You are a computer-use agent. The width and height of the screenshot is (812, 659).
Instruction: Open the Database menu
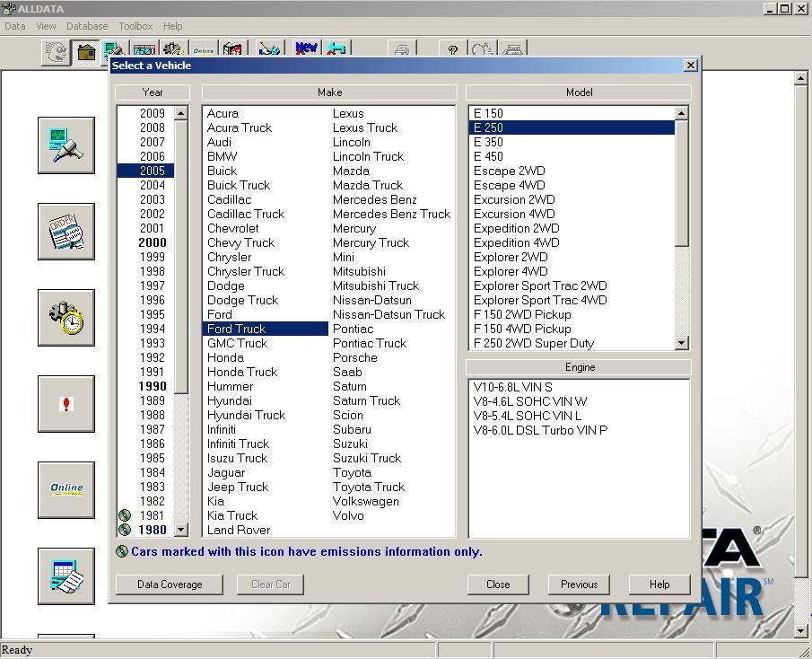[x=87, y=26]
